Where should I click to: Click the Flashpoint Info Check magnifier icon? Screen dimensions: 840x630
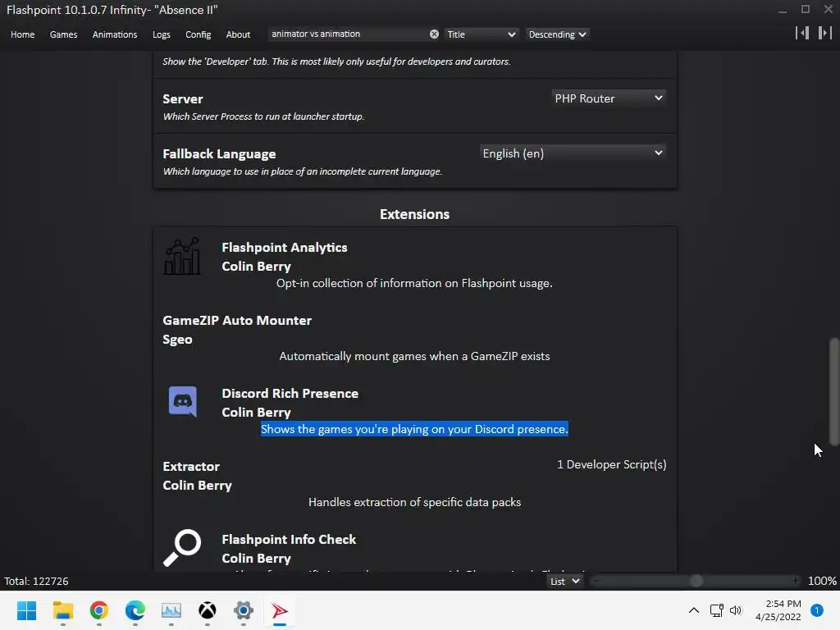[182, 548]
